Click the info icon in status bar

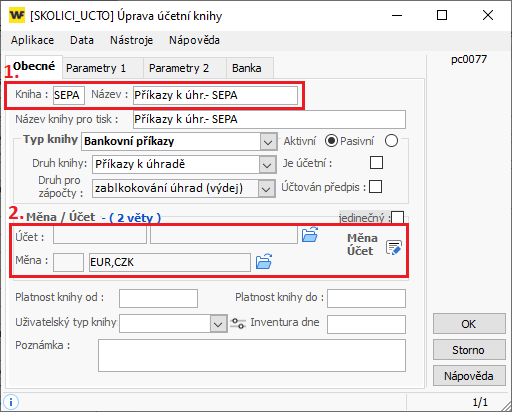coord(11,402)
